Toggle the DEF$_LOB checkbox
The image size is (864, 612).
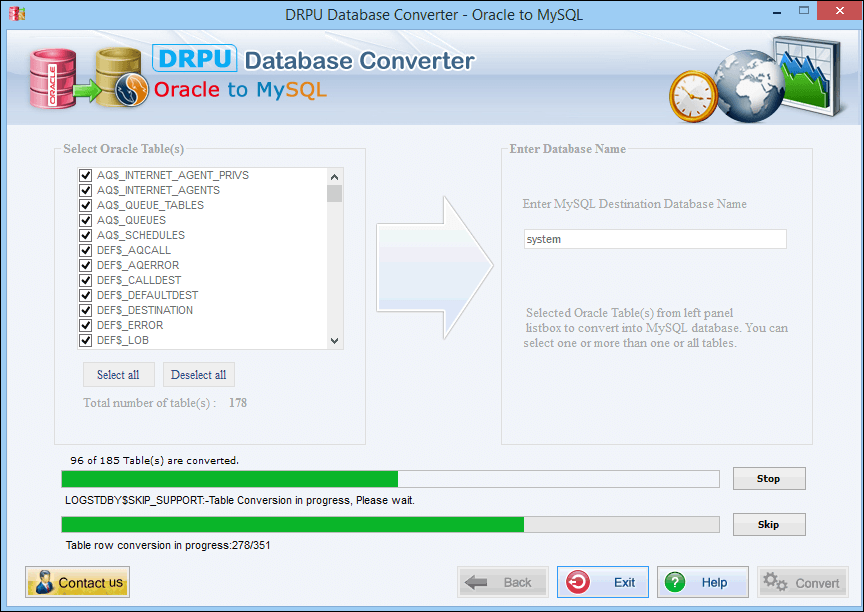click(x=85, y=340)
